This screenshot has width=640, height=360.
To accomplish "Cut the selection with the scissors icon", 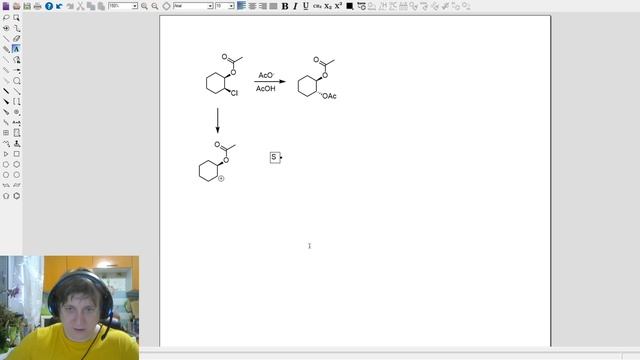I will click(80, 6).
